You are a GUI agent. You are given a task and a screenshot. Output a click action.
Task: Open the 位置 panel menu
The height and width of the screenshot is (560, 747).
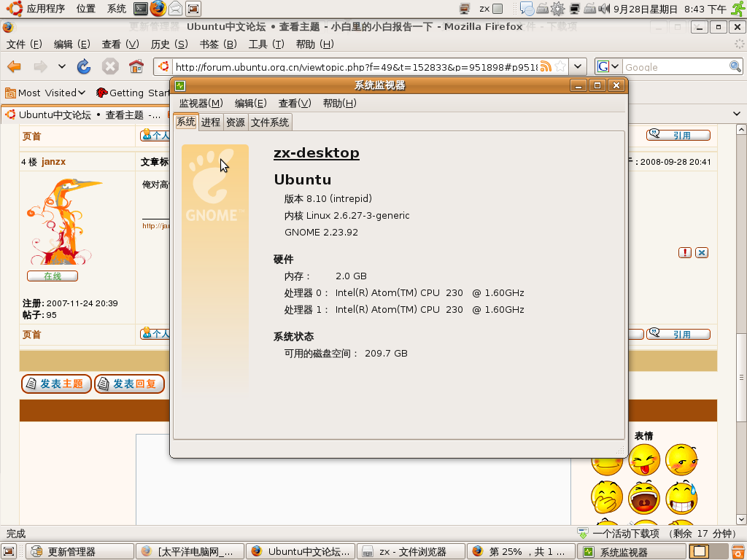[86, 9]
